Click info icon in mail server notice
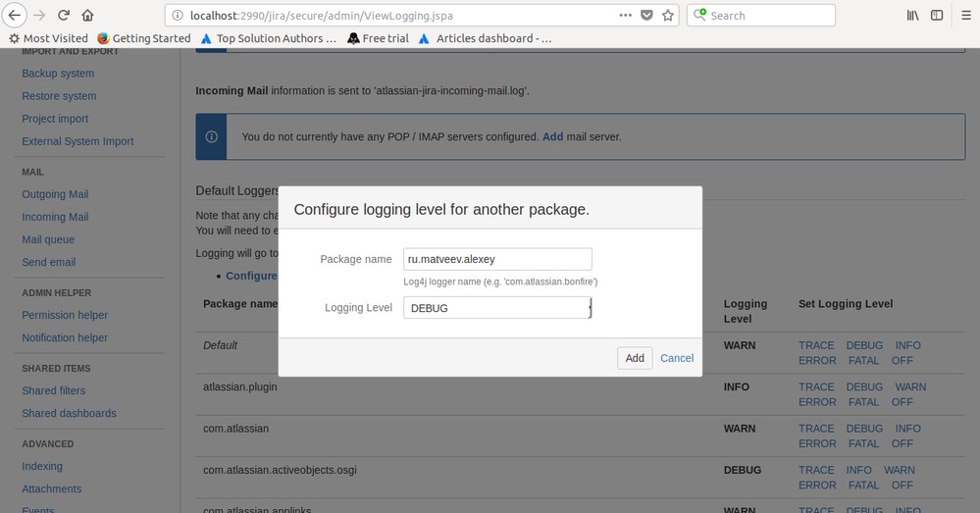The width and height of the screenshot is (980, 513). click(211, 137)
